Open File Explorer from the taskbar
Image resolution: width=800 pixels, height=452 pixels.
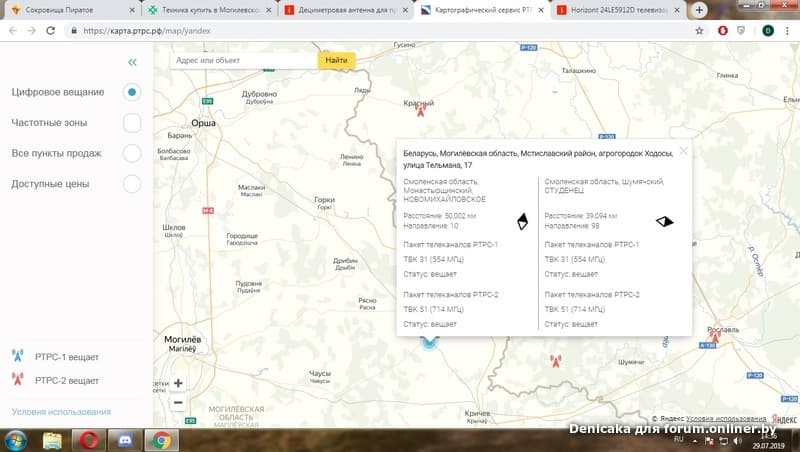[52, 441]
